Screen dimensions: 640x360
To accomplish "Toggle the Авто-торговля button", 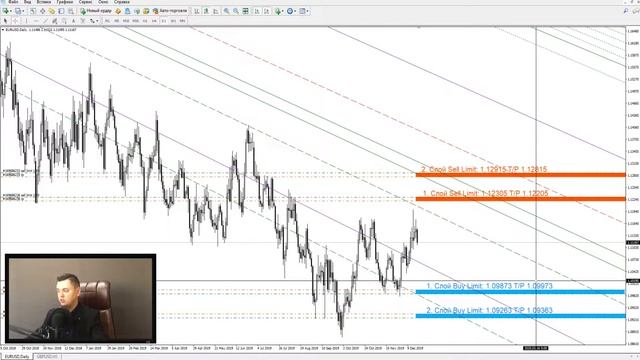I will coord(170,11).
